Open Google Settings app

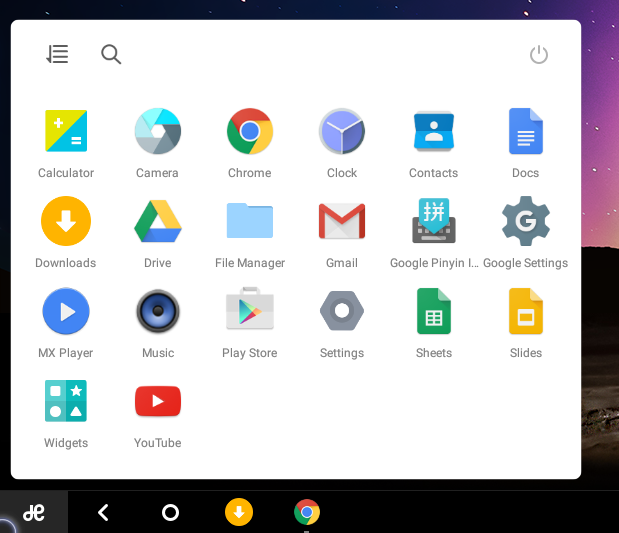[x=526, y=221]
